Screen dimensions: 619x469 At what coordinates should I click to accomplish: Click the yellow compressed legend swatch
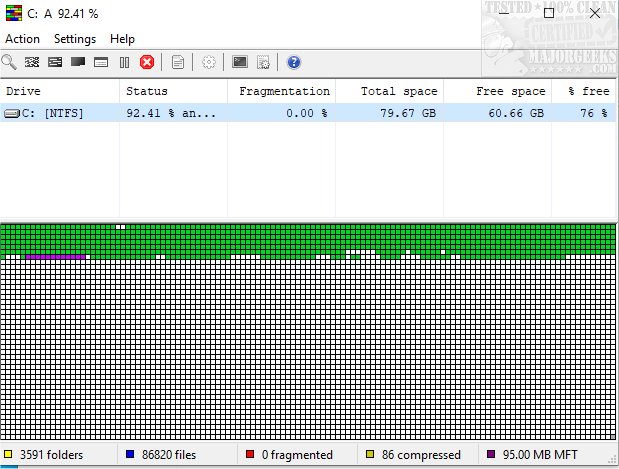pyautogui.click(x=370, y=454)
